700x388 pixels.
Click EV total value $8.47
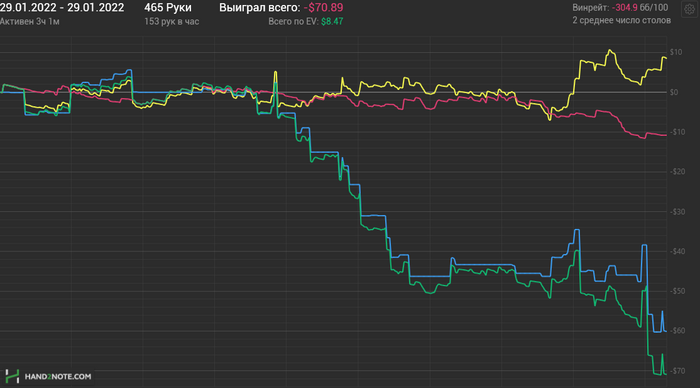coord(332,21)
